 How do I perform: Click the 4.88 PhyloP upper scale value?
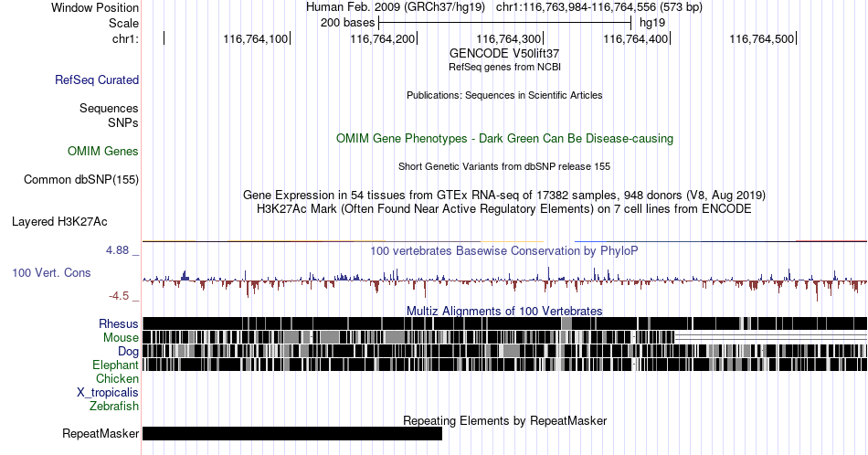pyautogui.click(x=117, y=250)
